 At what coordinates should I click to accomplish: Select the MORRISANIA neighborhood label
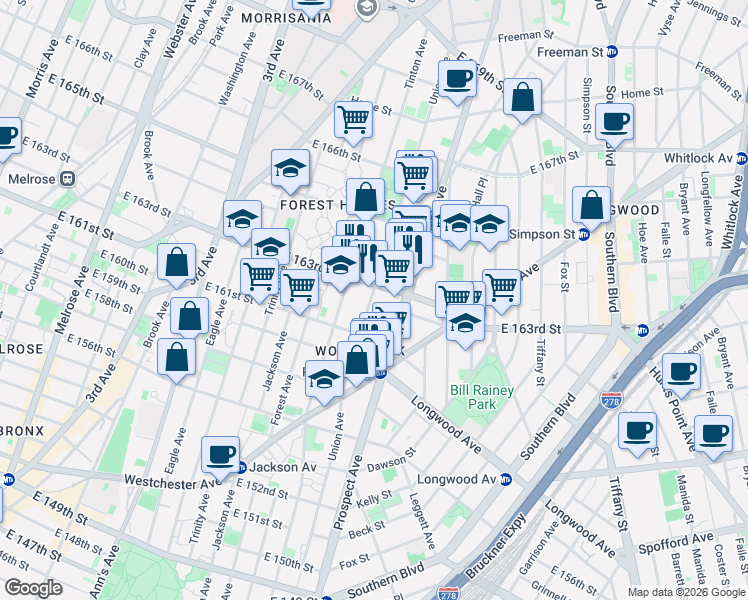click(x=286, y=18)
